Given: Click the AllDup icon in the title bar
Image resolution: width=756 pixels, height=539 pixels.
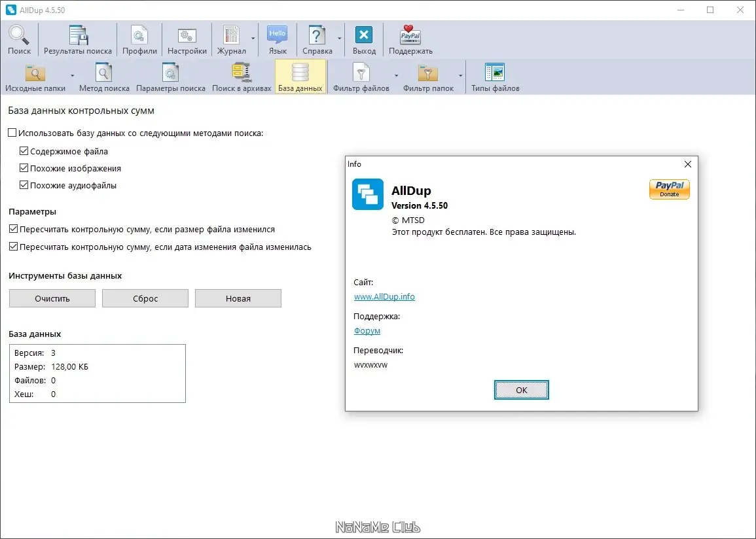Looking at the screenshot, I should [10, 10].
